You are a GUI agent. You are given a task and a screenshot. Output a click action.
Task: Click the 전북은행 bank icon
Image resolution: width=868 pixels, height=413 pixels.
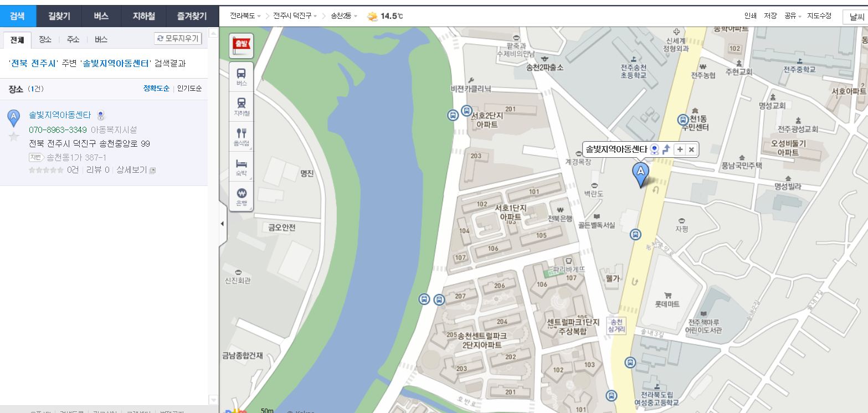(x=560, y=210)
